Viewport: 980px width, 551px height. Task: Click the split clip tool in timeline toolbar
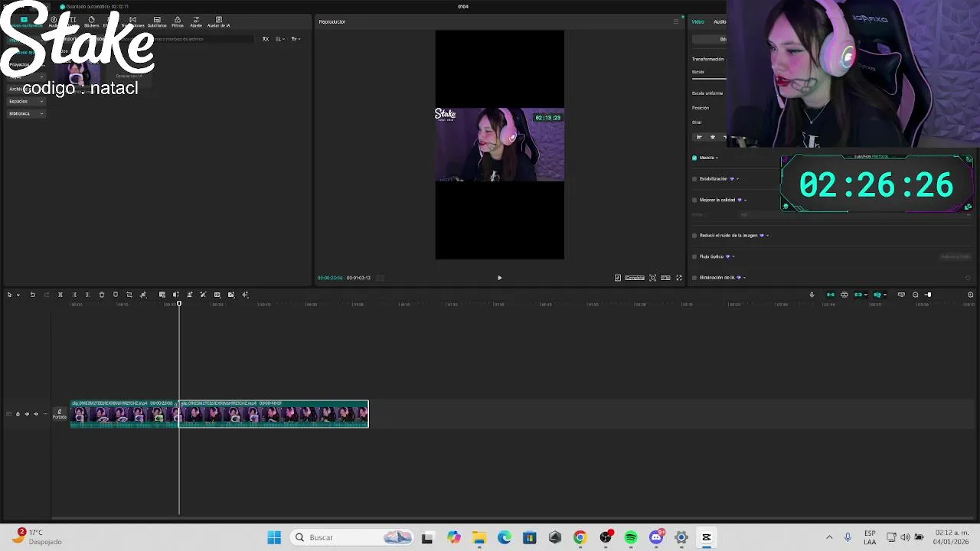click(x=60, y=295)
